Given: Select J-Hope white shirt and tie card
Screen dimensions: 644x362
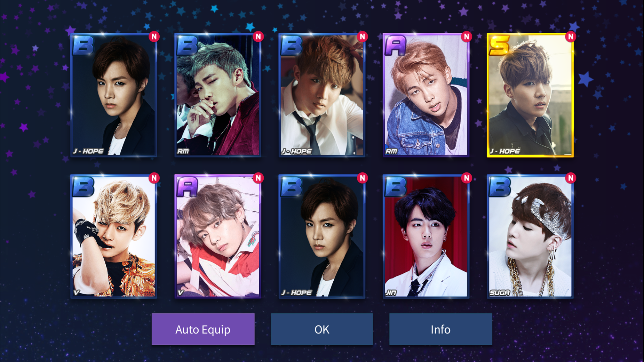Looking at the screenshot, I should coord(322,95).
